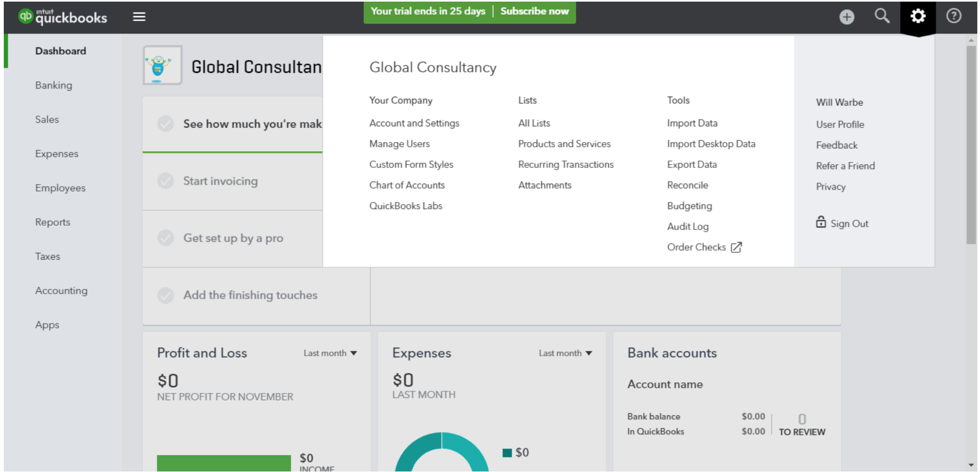The image size is (980, 472).
Task: Open QuickBooks Labs
Action: [406, 206]
